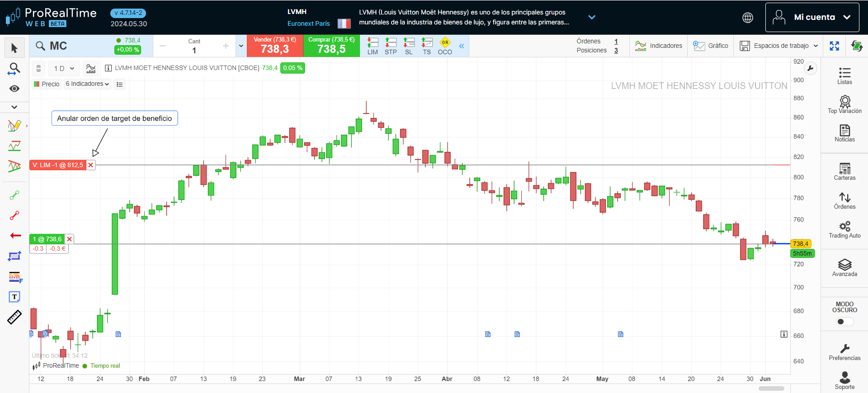Select the green segment line tool
This screenshot has height=393, width=868.
(x=14, y=195)
